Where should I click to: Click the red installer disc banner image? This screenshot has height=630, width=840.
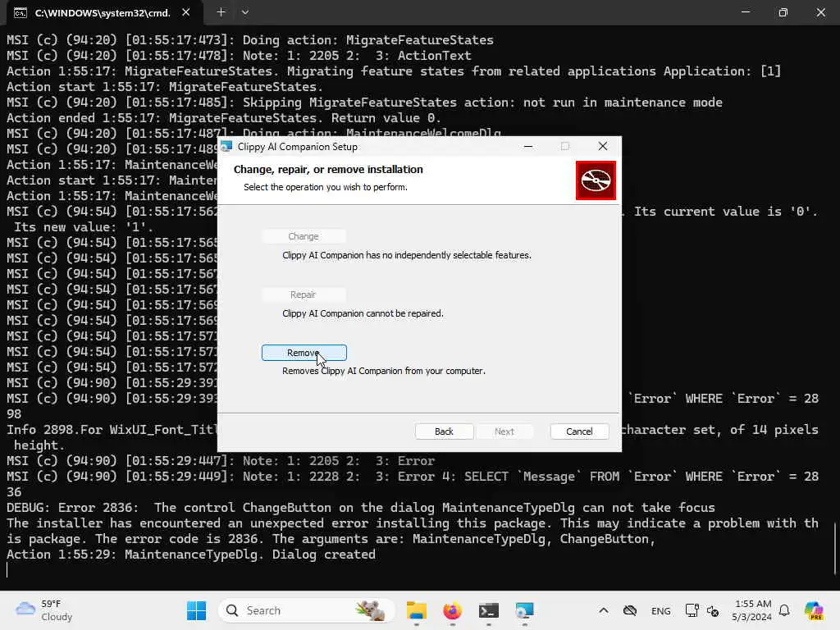coord(596,180)
